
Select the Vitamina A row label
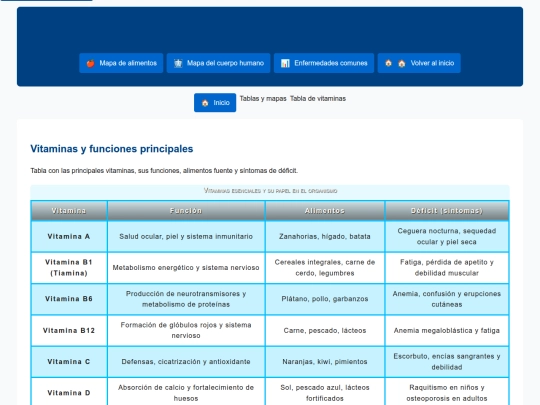tap(69, 237)
